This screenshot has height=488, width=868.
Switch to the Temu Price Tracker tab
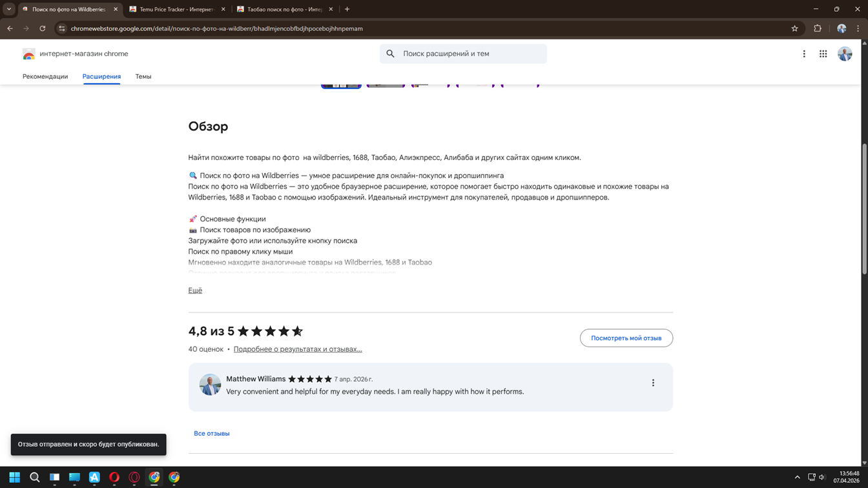point(178,9)
